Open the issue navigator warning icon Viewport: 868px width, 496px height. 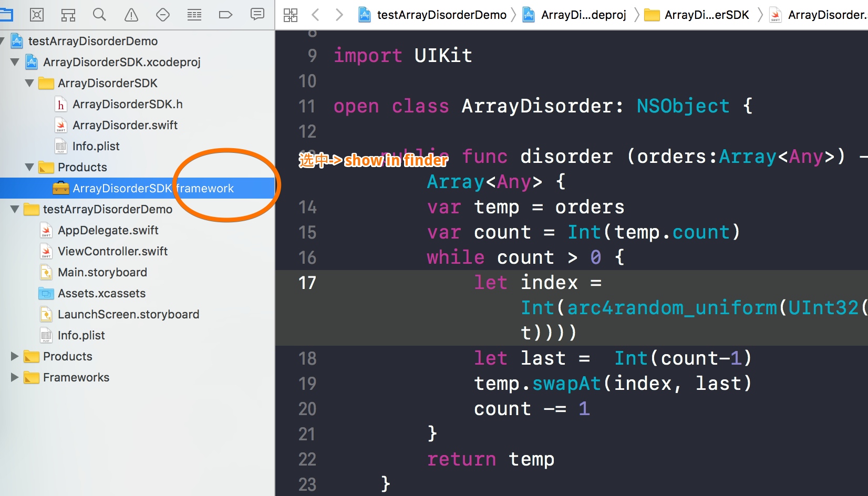(131, 15)
